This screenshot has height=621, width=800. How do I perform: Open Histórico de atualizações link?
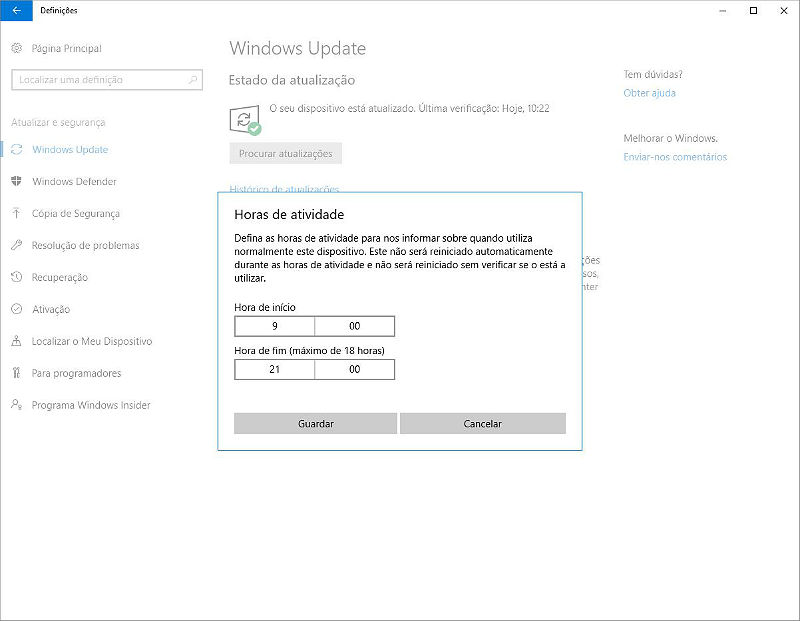284,189
